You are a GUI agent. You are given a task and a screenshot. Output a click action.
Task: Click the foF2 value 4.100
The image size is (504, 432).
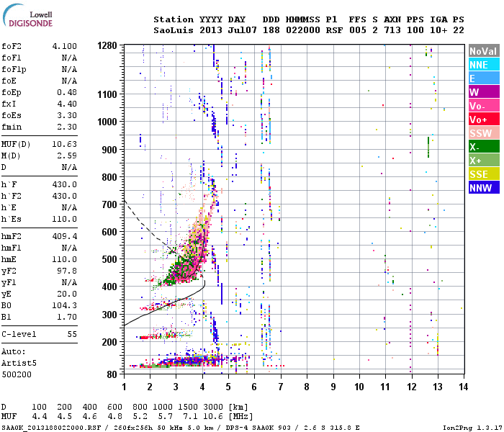65,46
